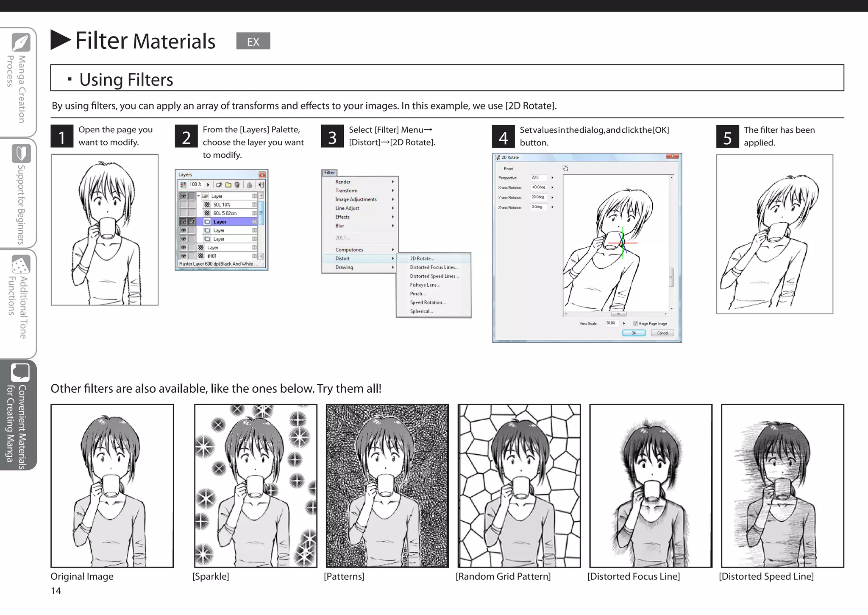Select the 60L 5.02cm layer name

coord(225,213)
